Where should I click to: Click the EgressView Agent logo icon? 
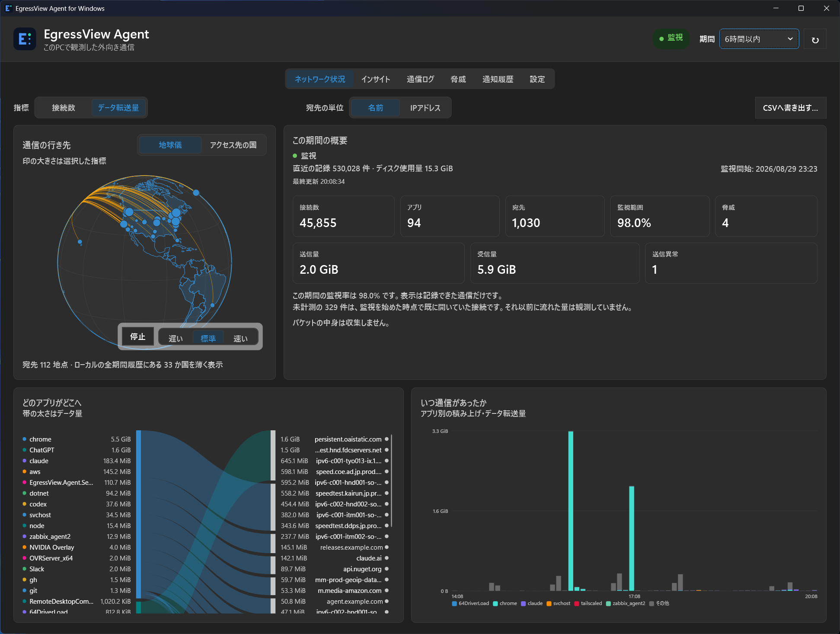point(25,39)
